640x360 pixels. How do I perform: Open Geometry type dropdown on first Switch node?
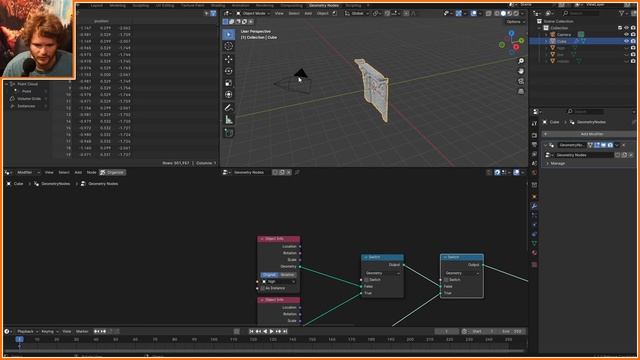click(382, 273)
